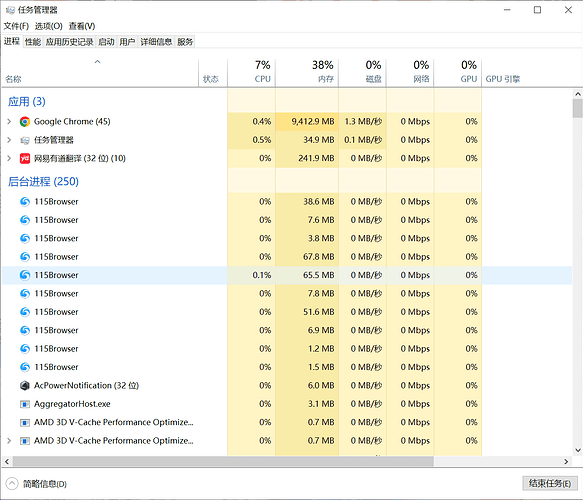Screen dimensions: 583x500
Task: Select the Google Chrome (45) row name
Action: click(72, 122)
